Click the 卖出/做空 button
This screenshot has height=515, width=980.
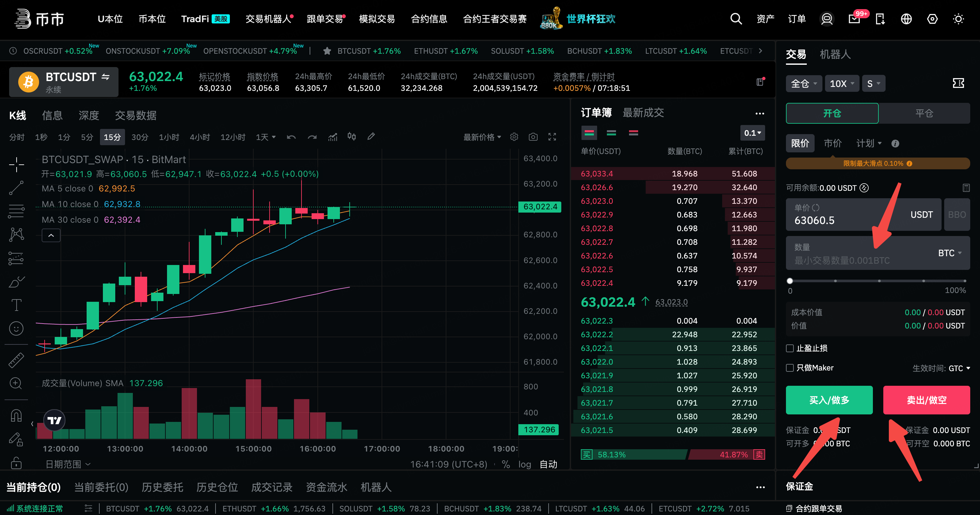coord(926,400)
